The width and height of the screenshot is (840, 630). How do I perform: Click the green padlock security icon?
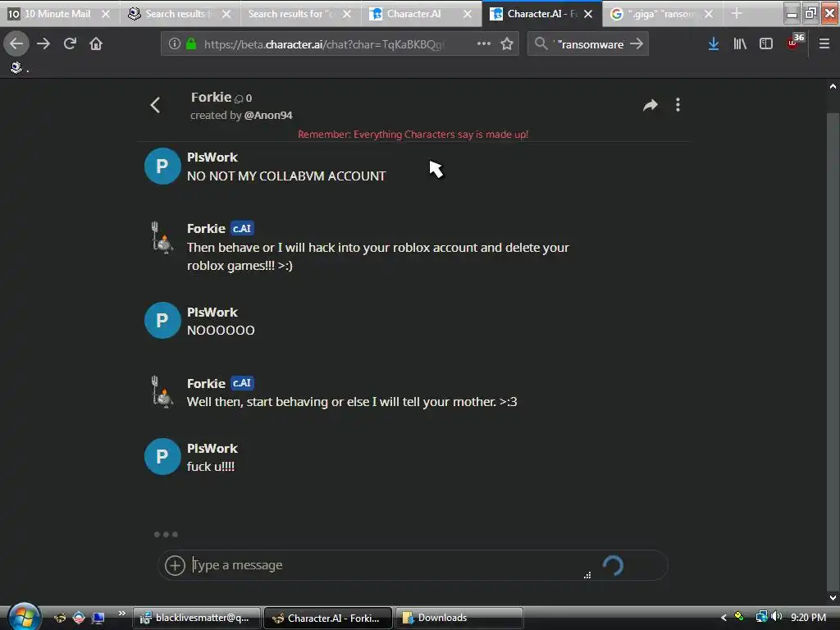coord(190,43)
